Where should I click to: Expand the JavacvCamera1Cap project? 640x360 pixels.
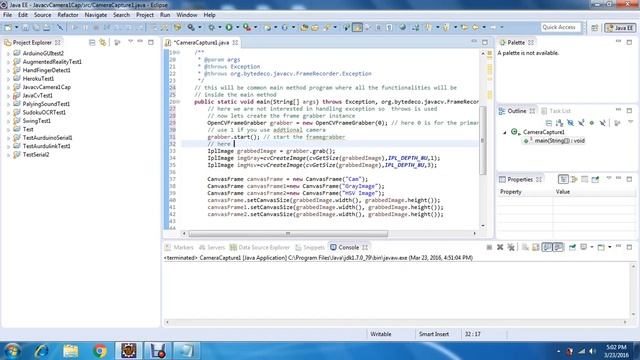point(8,87)
